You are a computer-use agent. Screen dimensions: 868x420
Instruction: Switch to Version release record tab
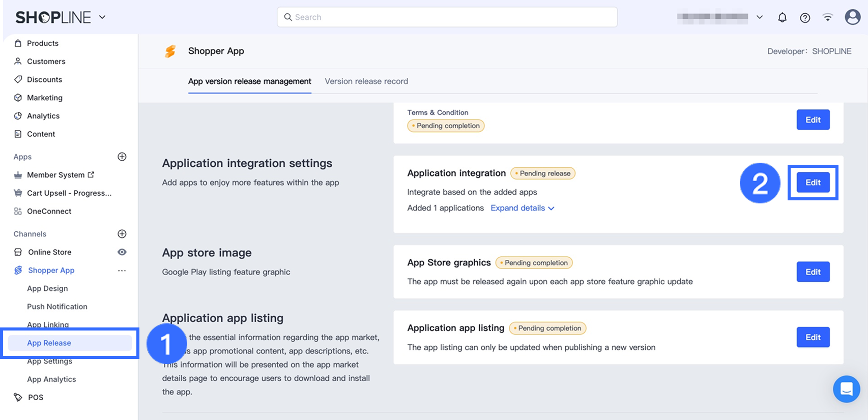pos(366,81)
